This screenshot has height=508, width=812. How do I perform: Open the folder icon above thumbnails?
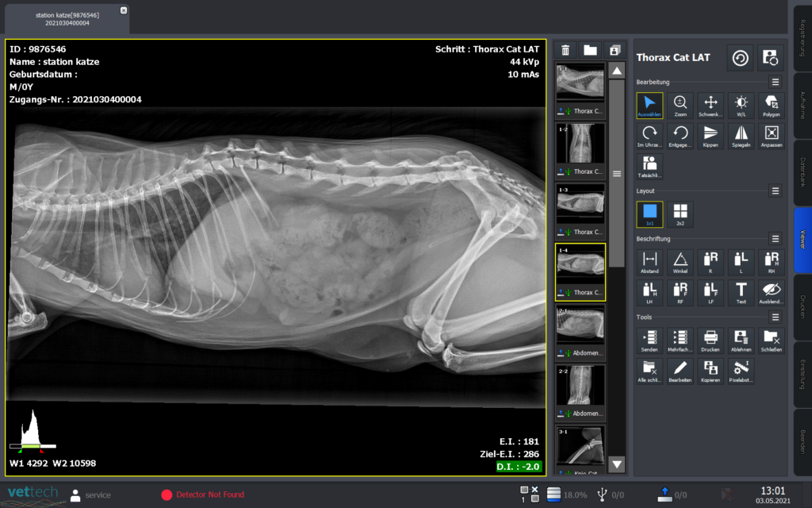click(x=590, y=50)
